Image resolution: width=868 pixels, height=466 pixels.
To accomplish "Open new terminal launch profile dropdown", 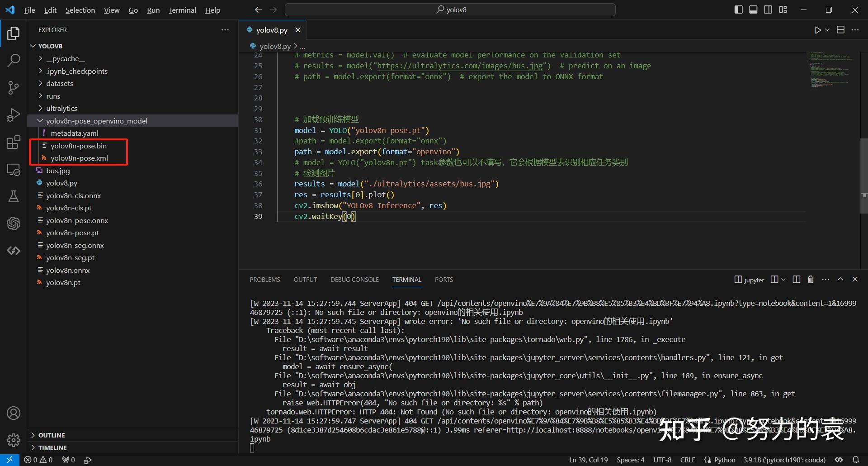I will click(x=783, y=280).
